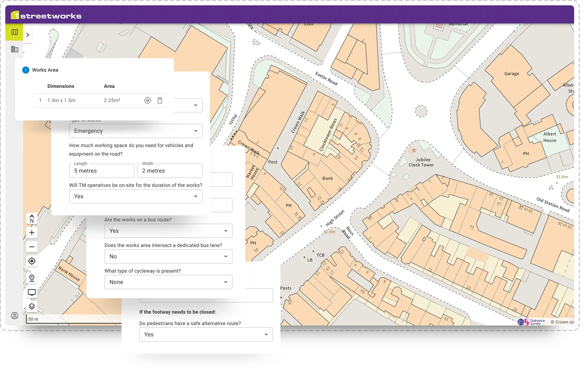Open map layers selector
The width and height of the screenshot is (588, 372).
(32, 306)
